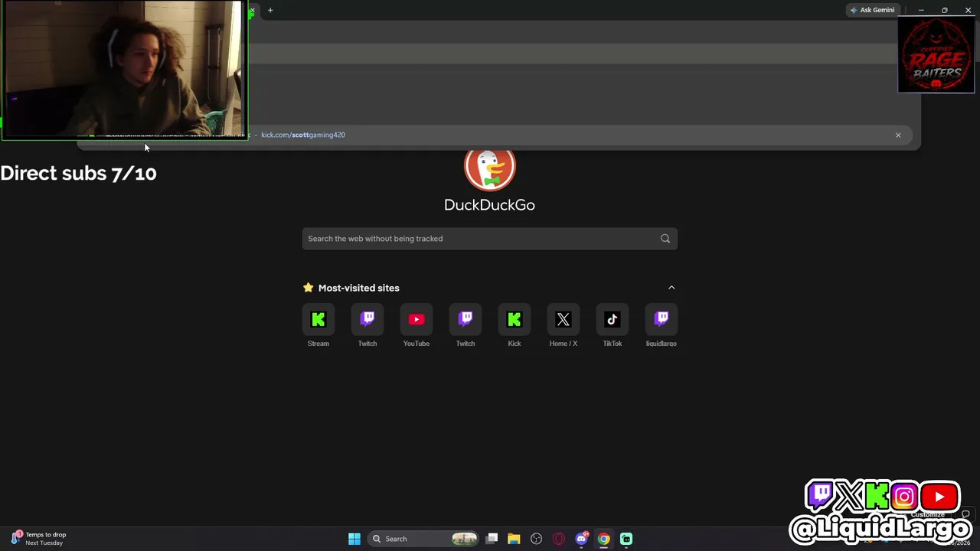Open the teal green app in the taskbar
Viewport: 980px width, 551px height.
(626, 539)
